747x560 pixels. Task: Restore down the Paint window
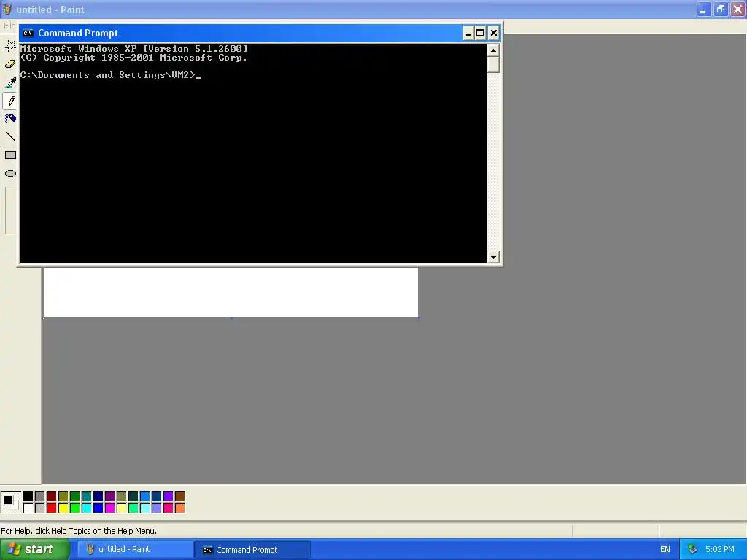[x=720, y=9]
